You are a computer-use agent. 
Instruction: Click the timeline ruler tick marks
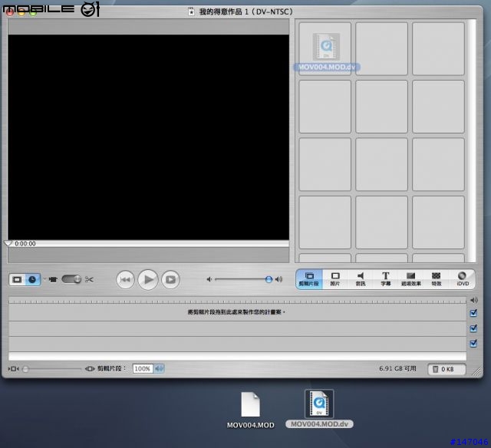237,301
